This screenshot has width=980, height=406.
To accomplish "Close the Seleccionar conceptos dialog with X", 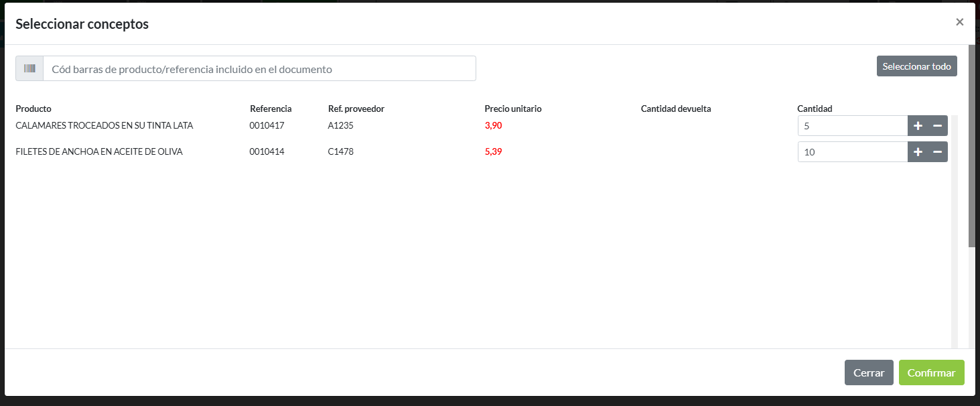I will [x=959, y=22].
